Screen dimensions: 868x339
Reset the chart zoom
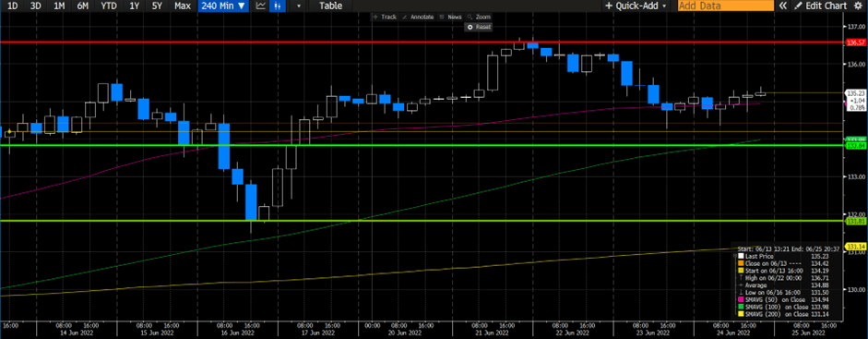pos(480,27)
